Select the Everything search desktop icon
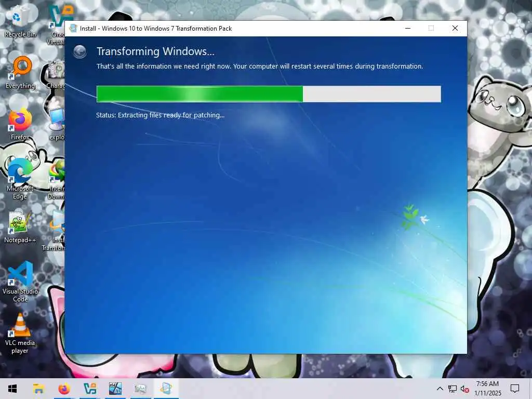The width and height of the screenshot is (532, 399). (20, 73)
